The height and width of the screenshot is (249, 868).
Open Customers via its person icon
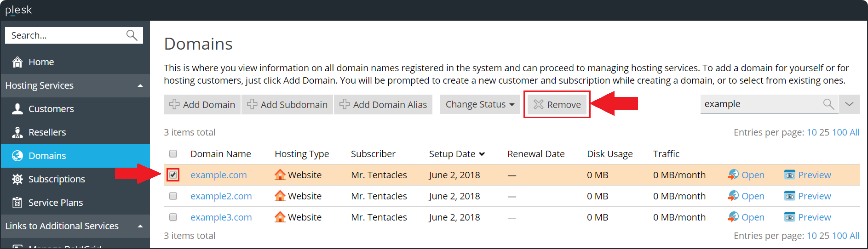pyautogui.click(x=17, y=109)
